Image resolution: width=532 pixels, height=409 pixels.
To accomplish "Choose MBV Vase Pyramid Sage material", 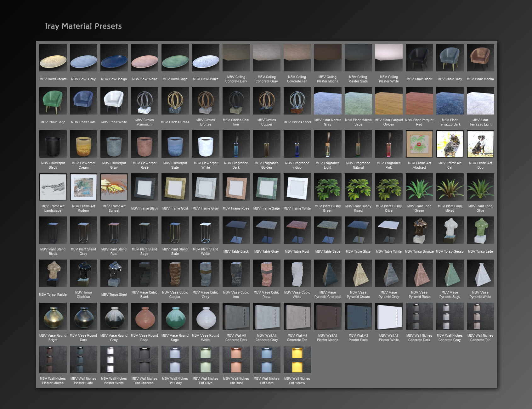I will coord(450,273).
